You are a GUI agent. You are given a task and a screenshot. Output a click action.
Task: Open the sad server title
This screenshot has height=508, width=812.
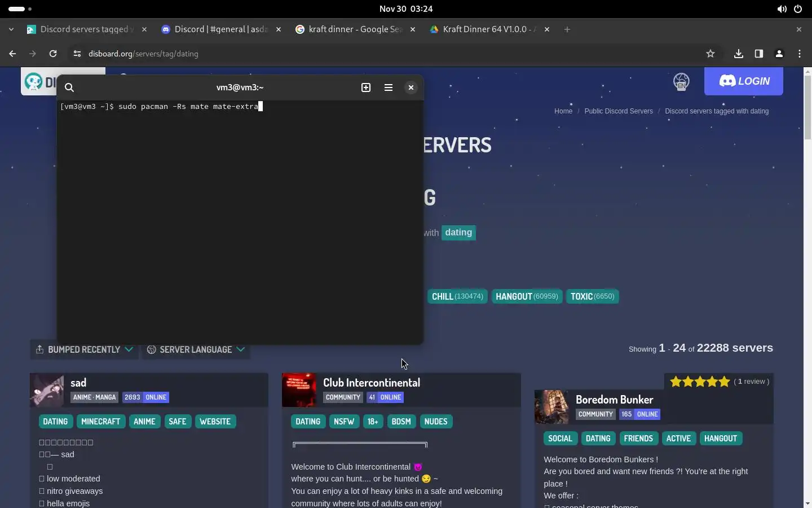(x=78, y=383)
